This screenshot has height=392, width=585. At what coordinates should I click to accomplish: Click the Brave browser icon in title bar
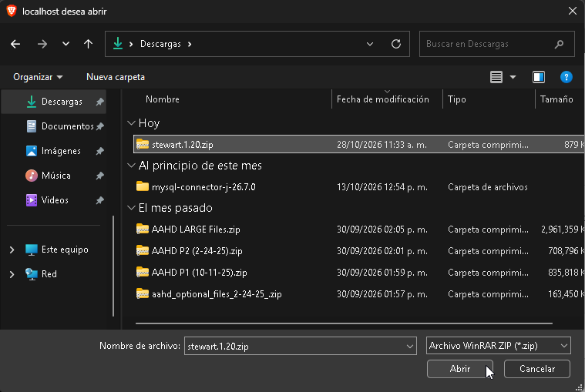point(12,12)
